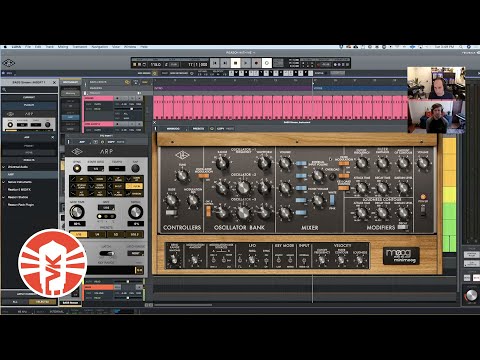
Task: Collapse the Reason Studios vendor list
Action: pyautogui.click(x=4, y=197)
